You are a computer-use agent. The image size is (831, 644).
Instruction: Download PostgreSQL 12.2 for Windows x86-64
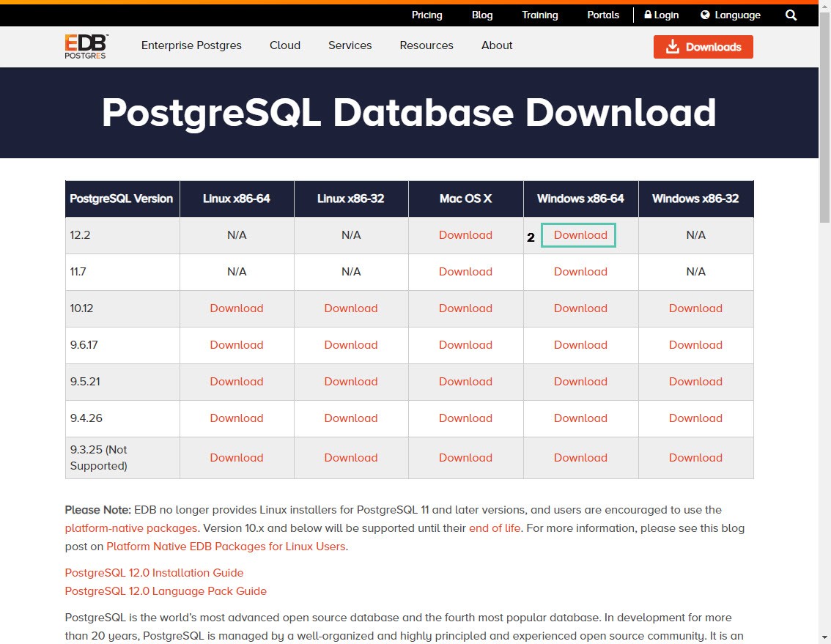click(x=580, y=234)
